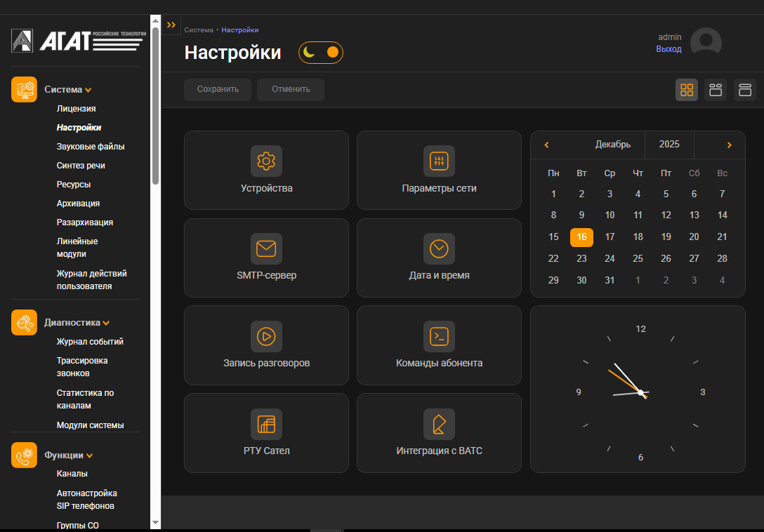Open Автонастройка SIP телефонов item

coord(87,499)
